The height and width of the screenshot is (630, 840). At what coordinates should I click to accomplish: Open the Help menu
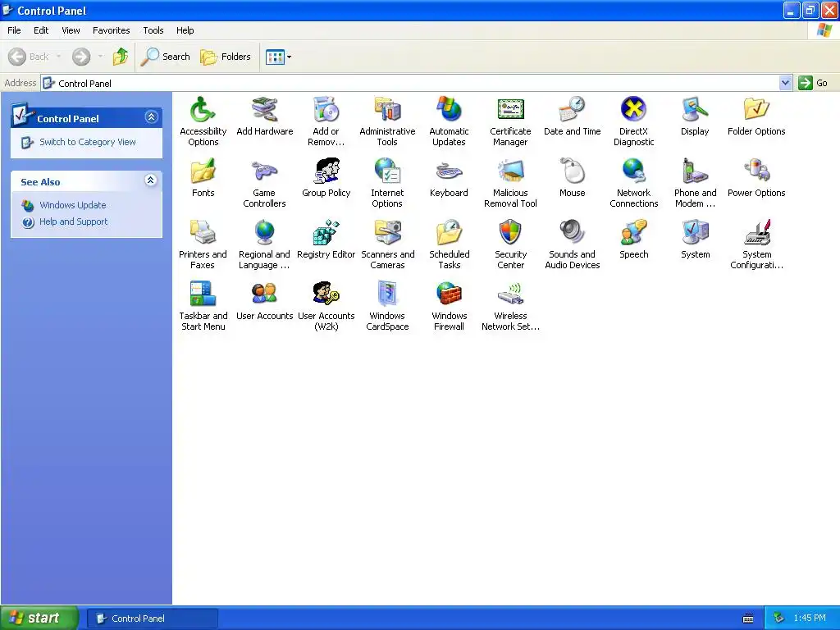click(185, 30)
